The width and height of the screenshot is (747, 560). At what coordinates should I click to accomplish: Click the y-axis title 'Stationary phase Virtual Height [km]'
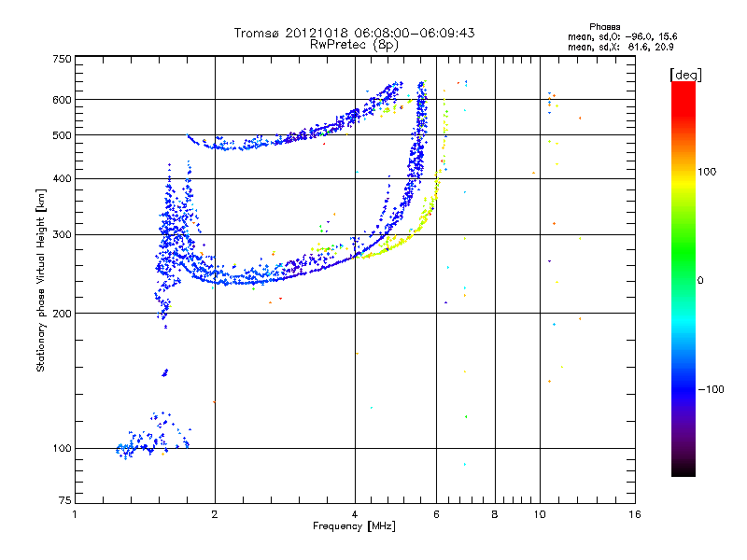(x=41, y=280)
